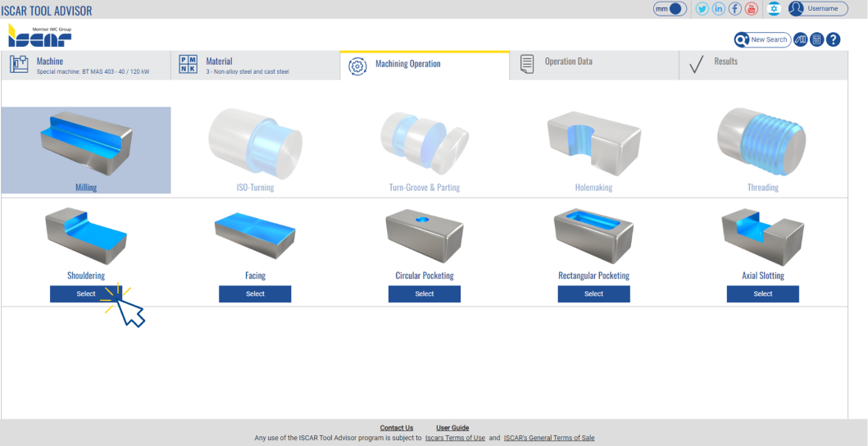This screenshot has height=446, width=868.
Task: Click the Facing label text
Action: [x=255, y=275]
